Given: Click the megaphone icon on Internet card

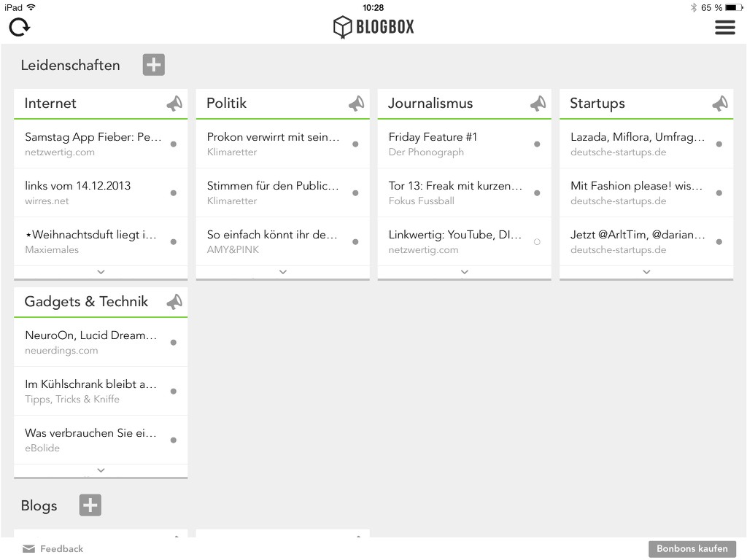Looking at the screenshot, I should 174,104.
